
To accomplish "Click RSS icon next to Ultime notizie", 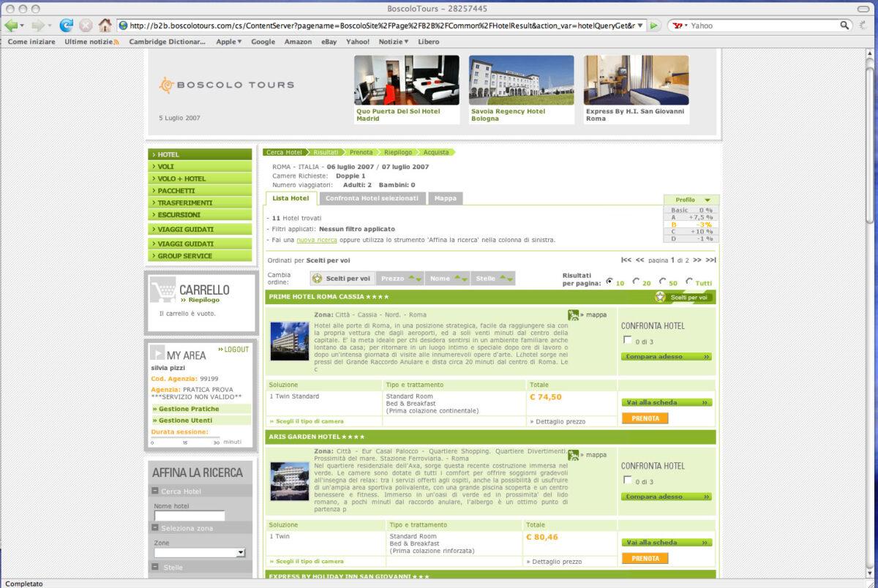I will tap(116, 42).
